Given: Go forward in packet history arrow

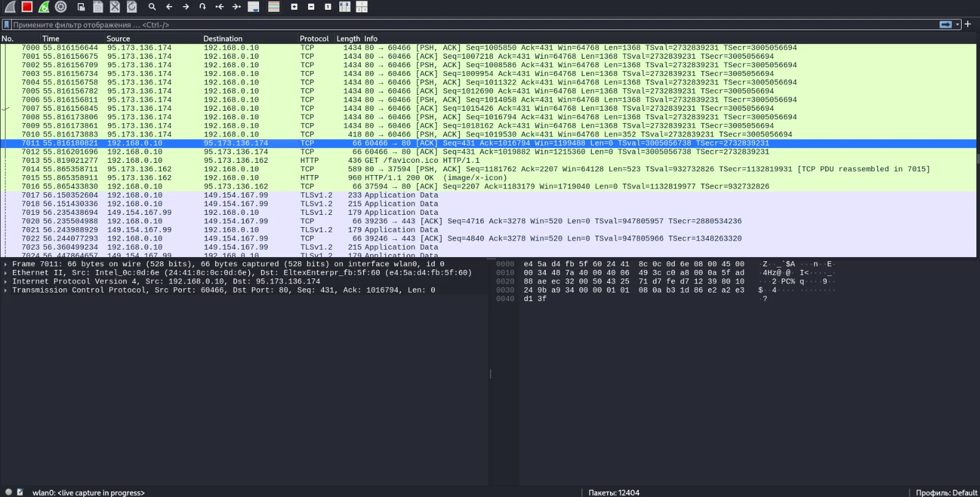Looking at the screenshot, I should point(186,7).
